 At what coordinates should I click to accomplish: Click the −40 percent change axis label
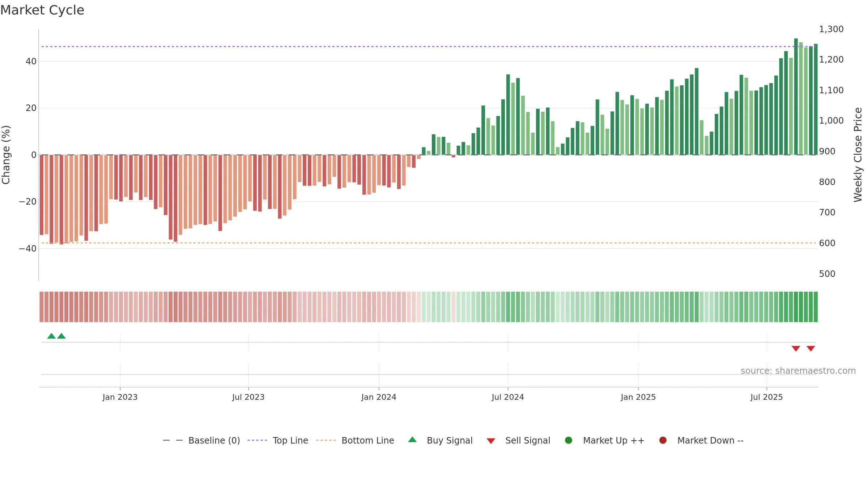[28, 249]
